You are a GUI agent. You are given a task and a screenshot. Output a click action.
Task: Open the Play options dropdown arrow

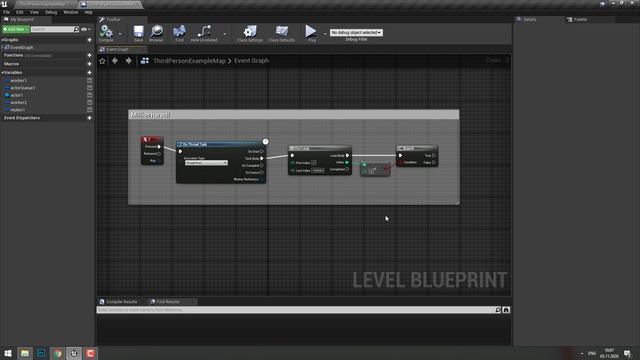pyautogui.click(x=325, y=33)
